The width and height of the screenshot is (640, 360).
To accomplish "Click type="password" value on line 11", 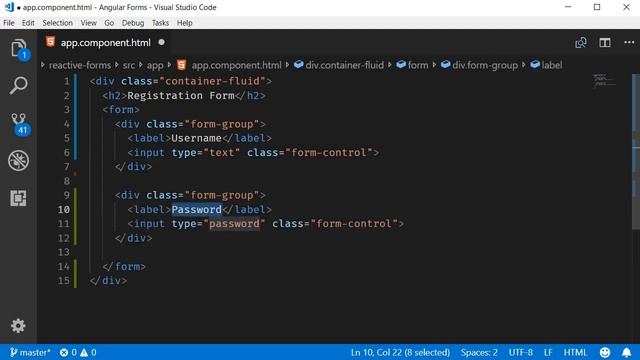I will tap(234, 224).
